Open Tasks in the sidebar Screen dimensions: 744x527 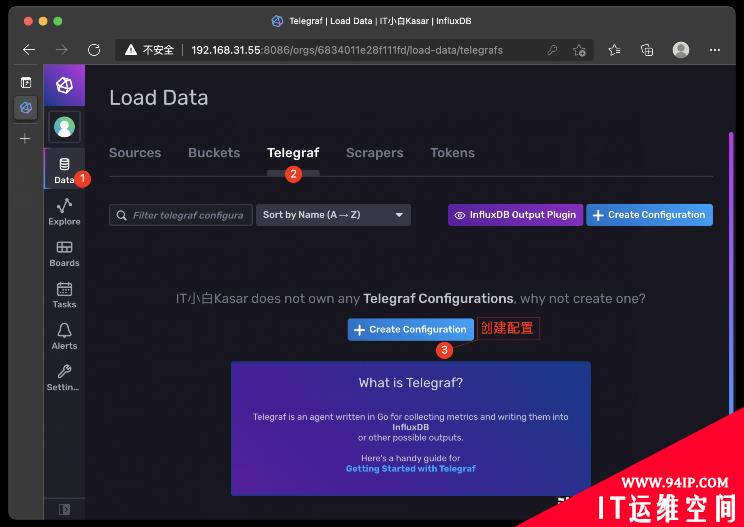64,295
